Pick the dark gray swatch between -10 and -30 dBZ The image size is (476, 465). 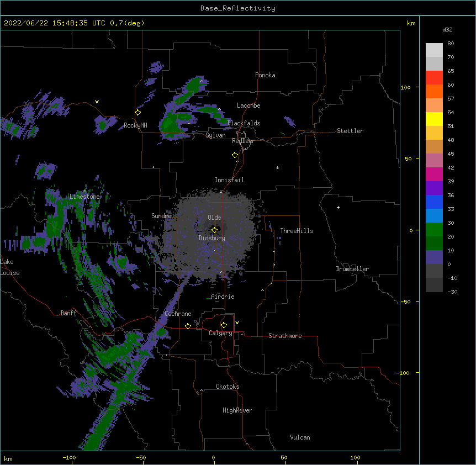(434, 285)
